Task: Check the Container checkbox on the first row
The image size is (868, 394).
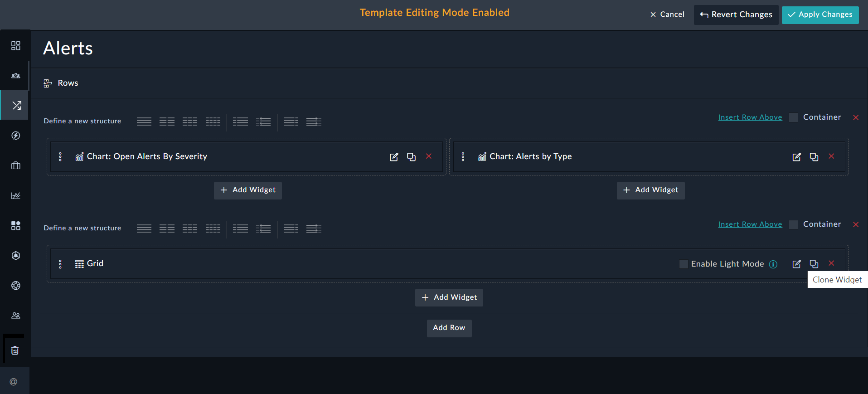Action: [x=793, y=117]
